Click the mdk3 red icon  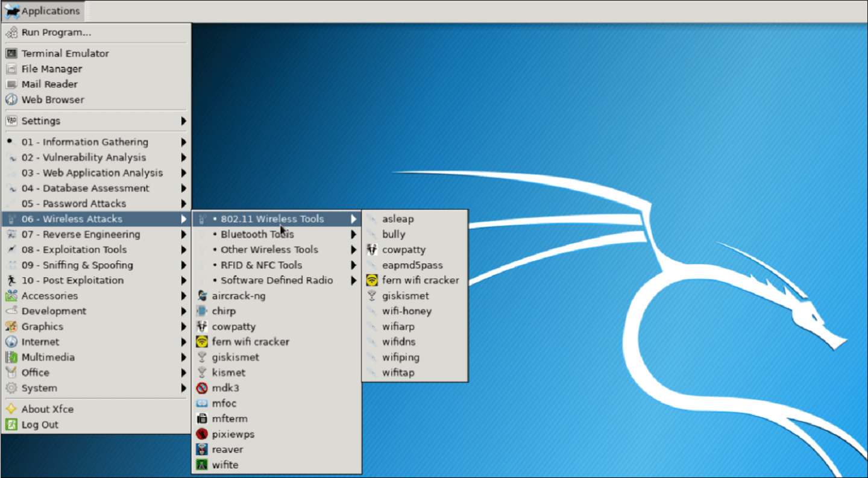pyautogui.click(x=202, y=388)
